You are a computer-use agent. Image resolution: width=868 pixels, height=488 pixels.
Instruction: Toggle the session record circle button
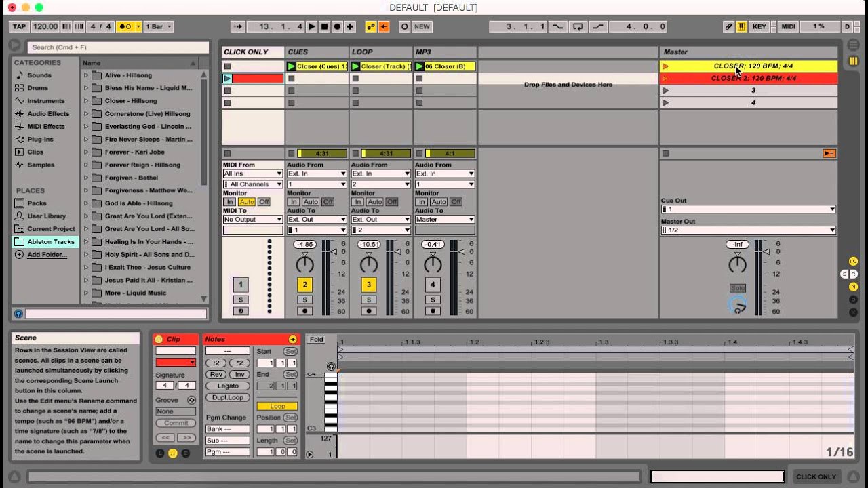[405, 26]
